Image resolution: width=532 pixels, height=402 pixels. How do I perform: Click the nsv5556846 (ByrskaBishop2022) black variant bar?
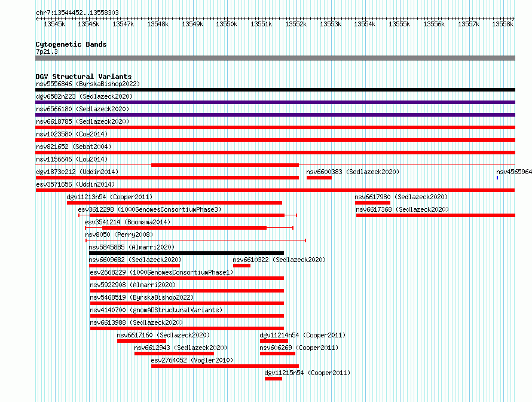pos(275,90)
